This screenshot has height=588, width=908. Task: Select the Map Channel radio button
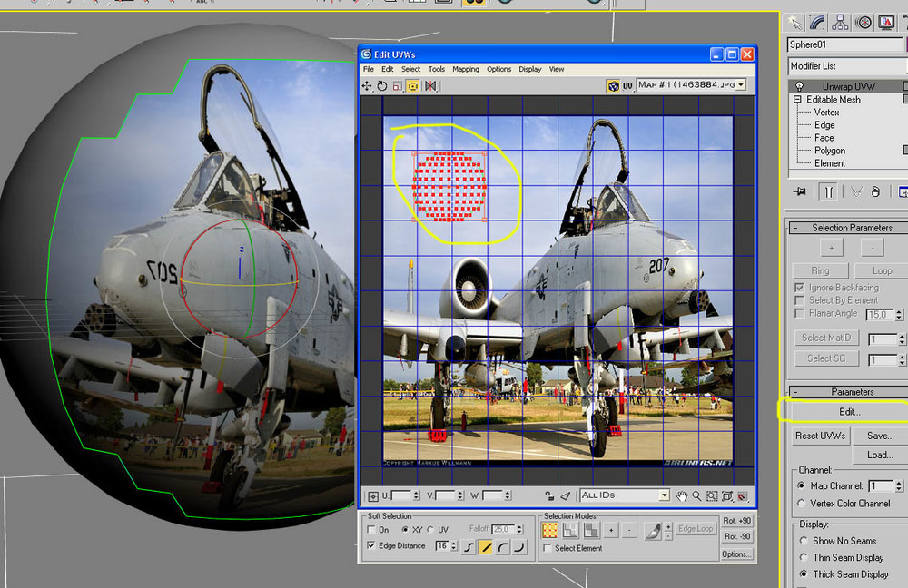(802, 485)
